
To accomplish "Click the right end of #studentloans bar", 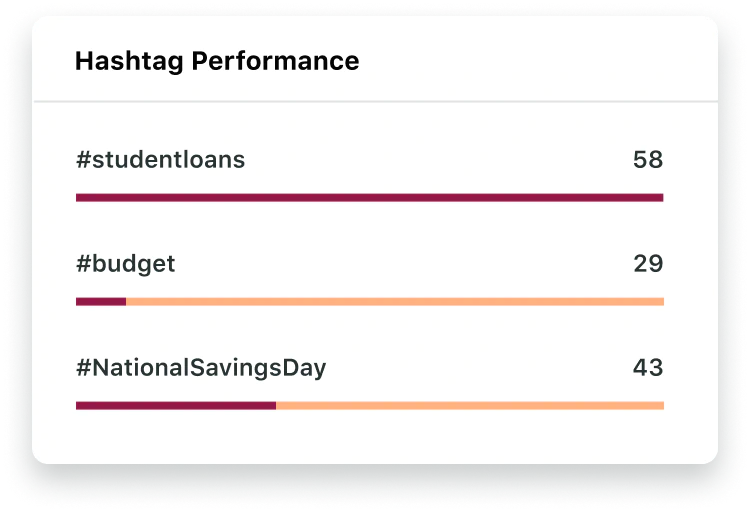I will 661,198.
